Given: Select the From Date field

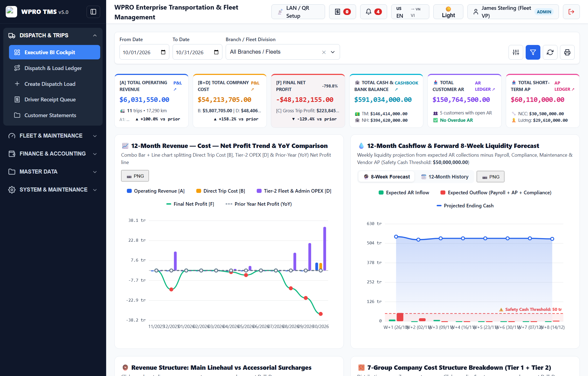Looking at the screenshot, I should pyautogui.click(x=144, y=52).
